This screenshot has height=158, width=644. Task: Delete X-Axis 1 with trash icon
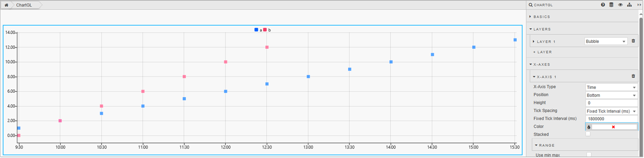coord(634,76)
